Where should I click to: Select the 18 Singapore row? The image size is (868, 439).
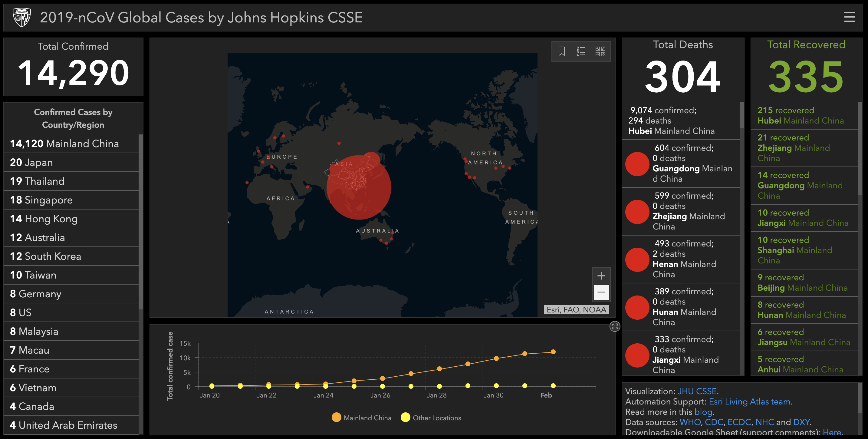[x=71, y=200]
